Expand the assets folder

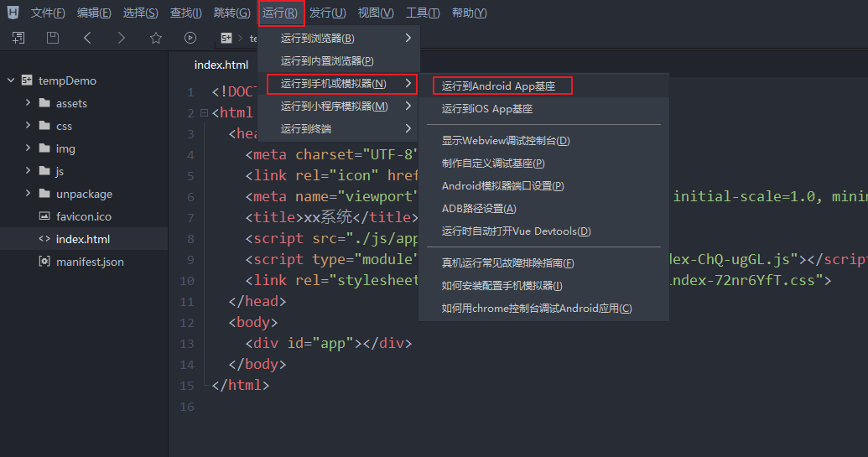tap(28, 103)
